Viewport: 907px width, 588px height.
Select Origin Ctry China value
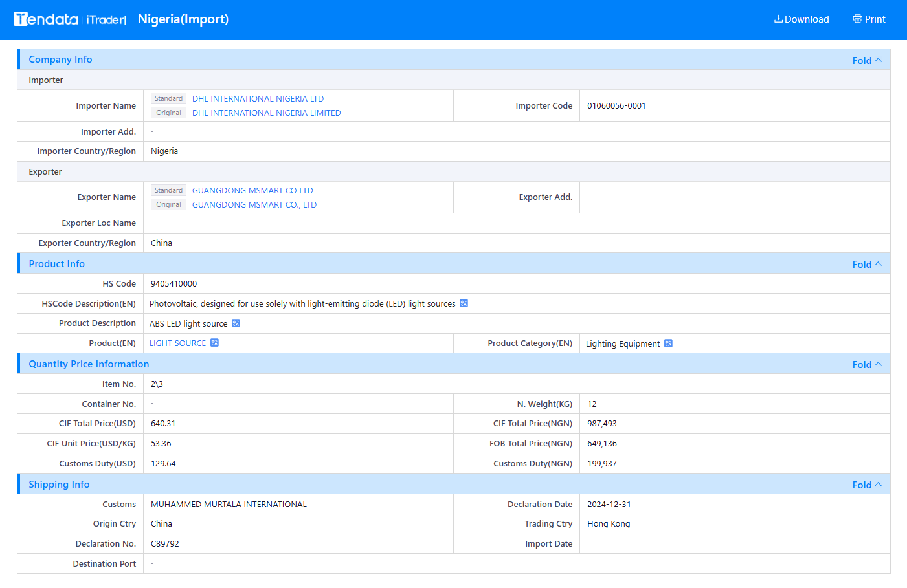click(x=161, y=524)
